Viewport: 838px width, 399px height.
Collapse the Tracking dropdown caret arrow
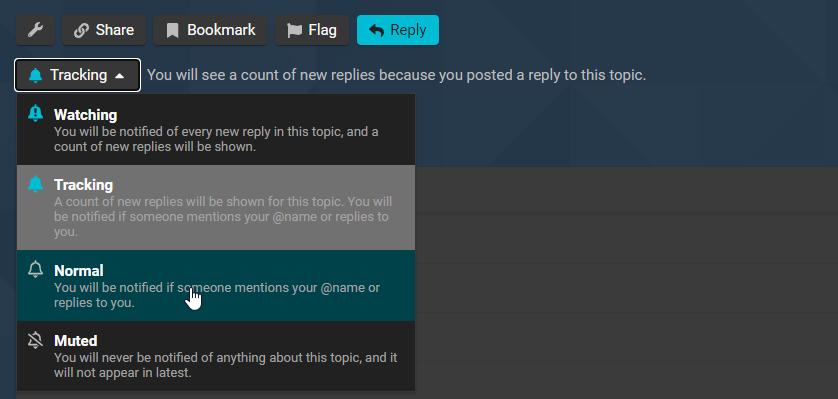(x=120, y=76)
